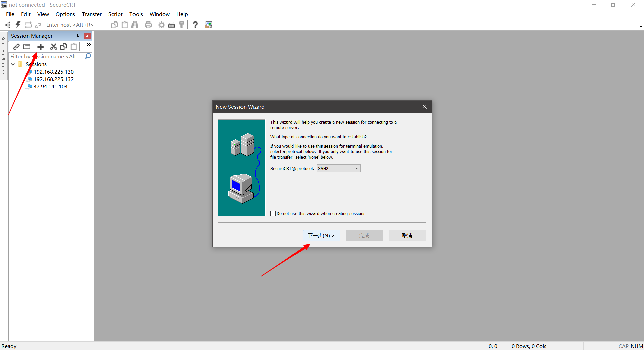Click the Disconnect link toolbar icon
The width and height of the screenshot is (644, 350).
[38, 25]
